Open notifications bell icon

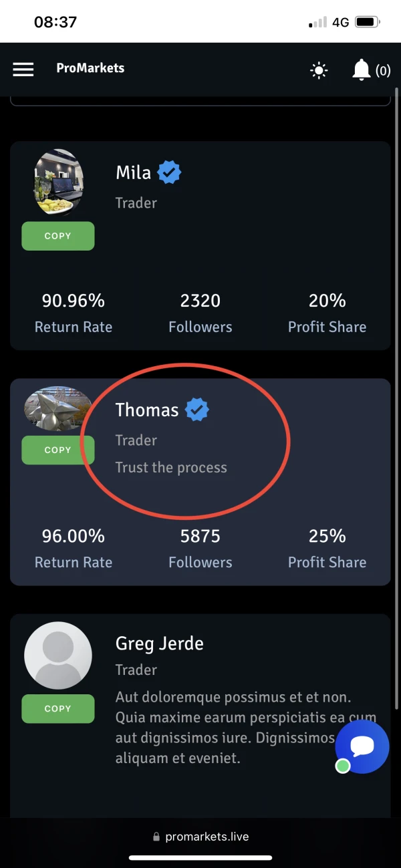(x=362, y=69)
